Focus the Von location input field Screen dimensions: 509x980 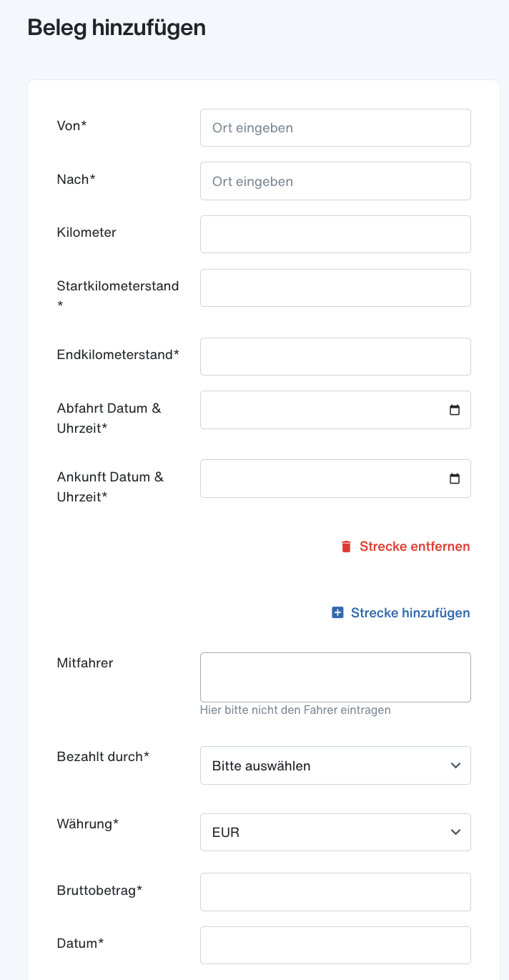click(x=335, y=127)
